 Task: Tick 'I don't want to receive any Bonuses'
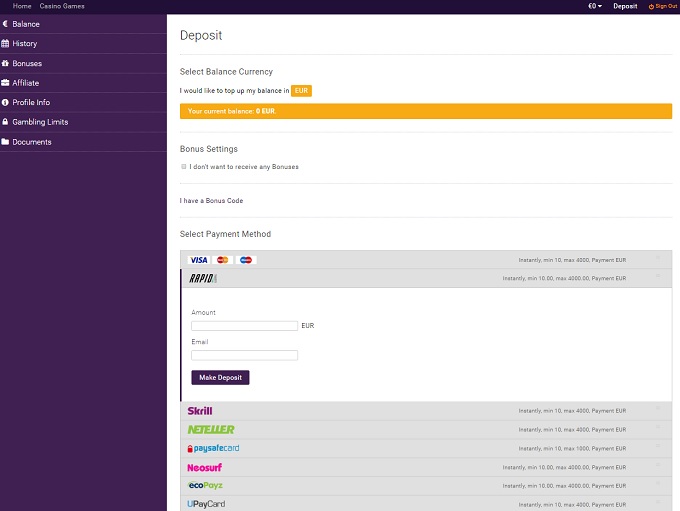point(184,167)
